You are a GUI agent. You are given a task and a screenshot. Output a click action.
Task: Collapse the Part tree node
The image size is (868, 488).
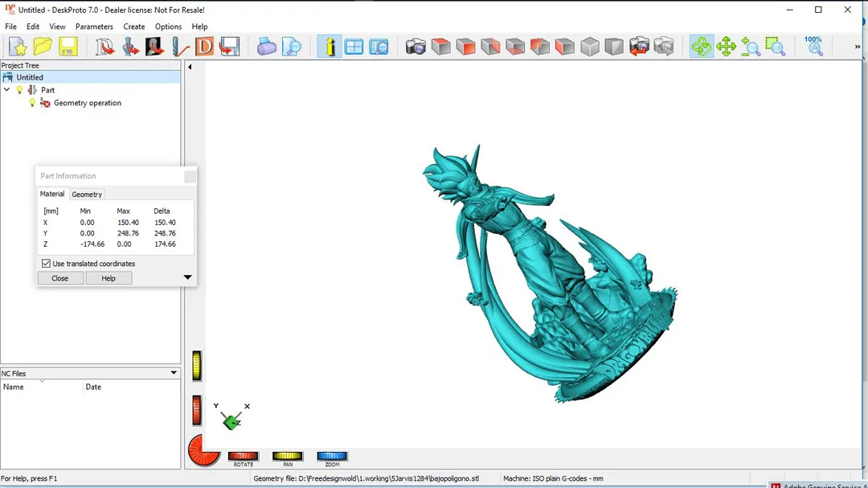click(x=7, y=90)
